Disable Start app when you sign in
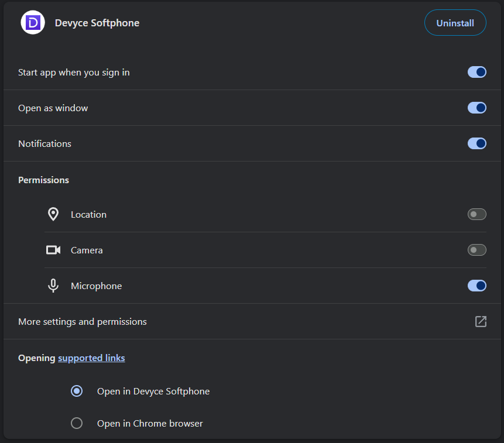Viewport: 504px width, 443px height. 476,73
